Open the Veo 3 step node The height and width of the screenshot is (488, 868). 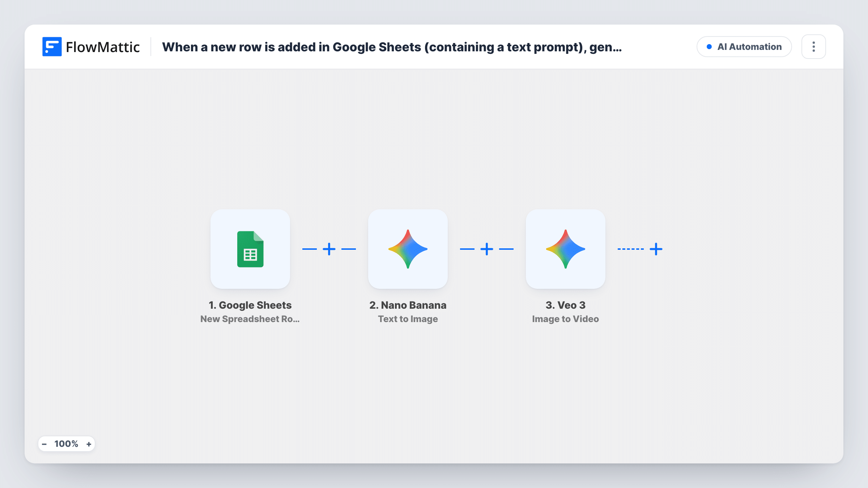tap(565, 249)
